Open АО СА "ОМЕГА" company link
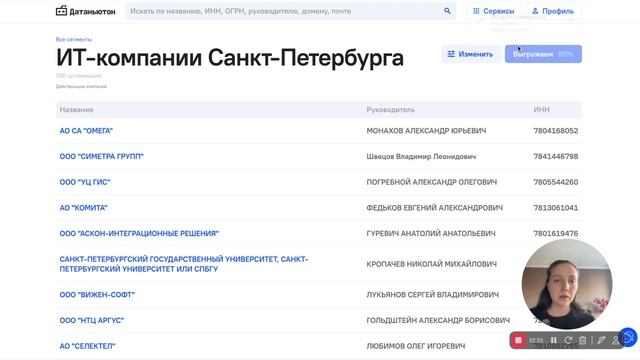Viewport: 640px width, 360px height. pyautogui.click(x=86, y=131)
